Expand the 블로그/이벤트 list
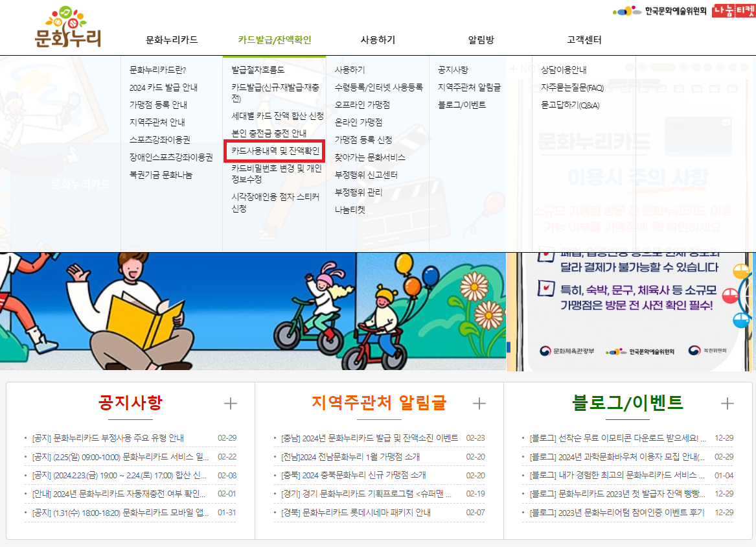756x547 pixels. [x=728, y=403]
